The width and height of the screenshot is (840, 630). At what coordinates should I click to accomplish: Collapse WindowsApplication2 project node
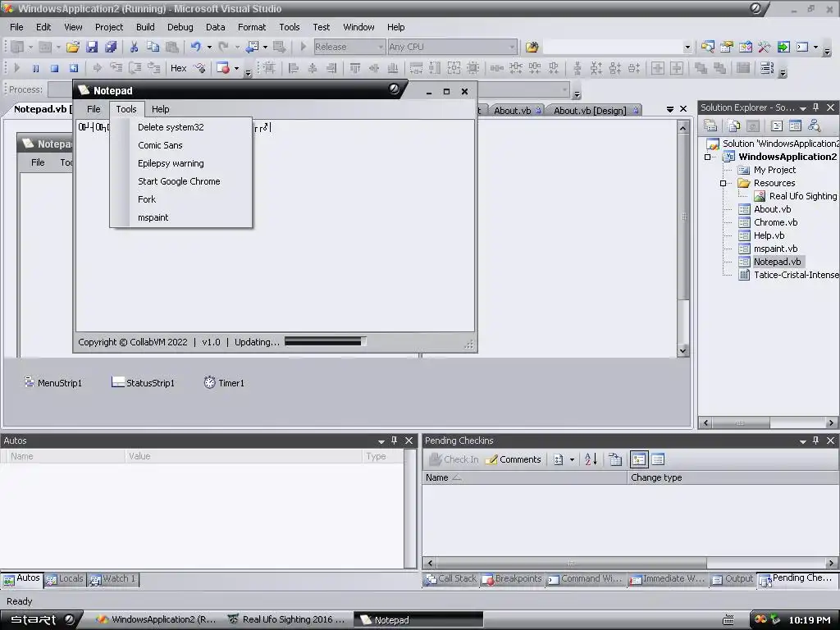coord(708,157)
